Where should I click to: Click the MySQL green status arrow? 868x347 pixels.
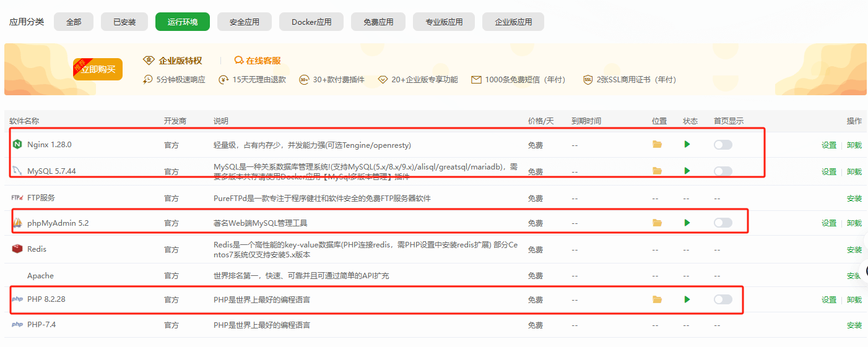[x=687, y=171]
